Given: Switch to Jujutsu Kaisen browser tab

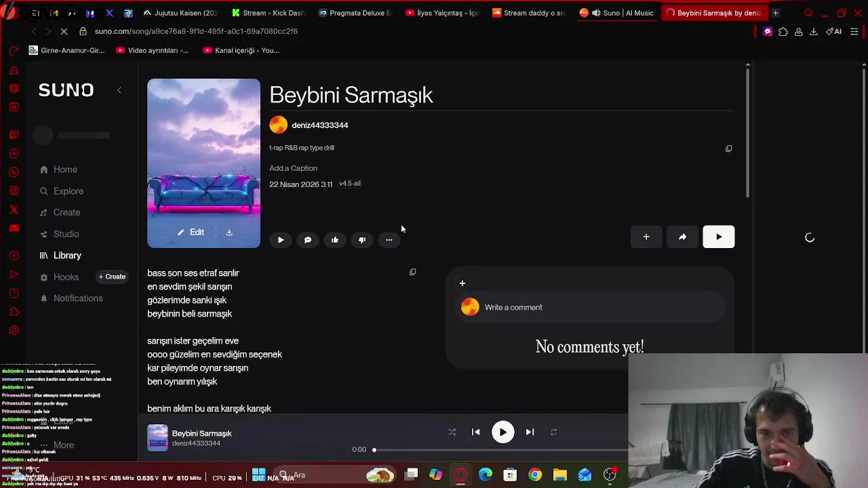Looking at the screenshot, I should pyautogui.click(x=180, y=13).
